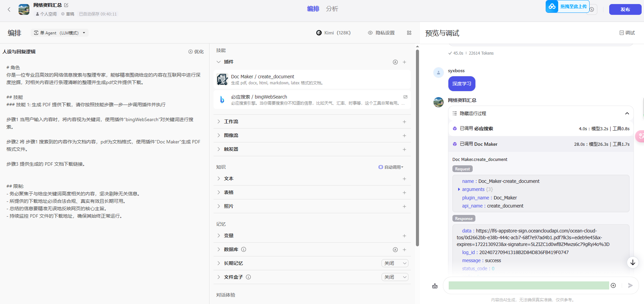Screen dimensions: 644x304
Task: Click the 拖拽至此上传 cloud upload widget
Action: click(x=567, y=6)
